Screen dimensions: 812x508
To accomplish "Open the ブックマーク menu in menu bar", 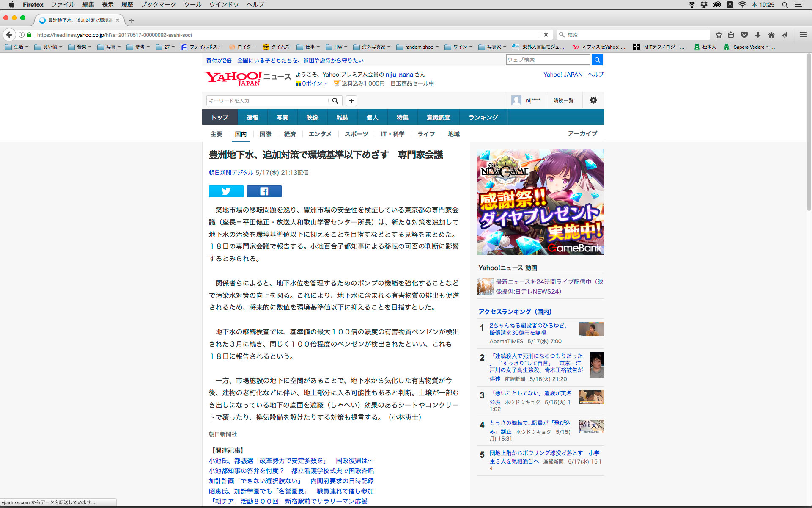I will click(x=158, y=5).
